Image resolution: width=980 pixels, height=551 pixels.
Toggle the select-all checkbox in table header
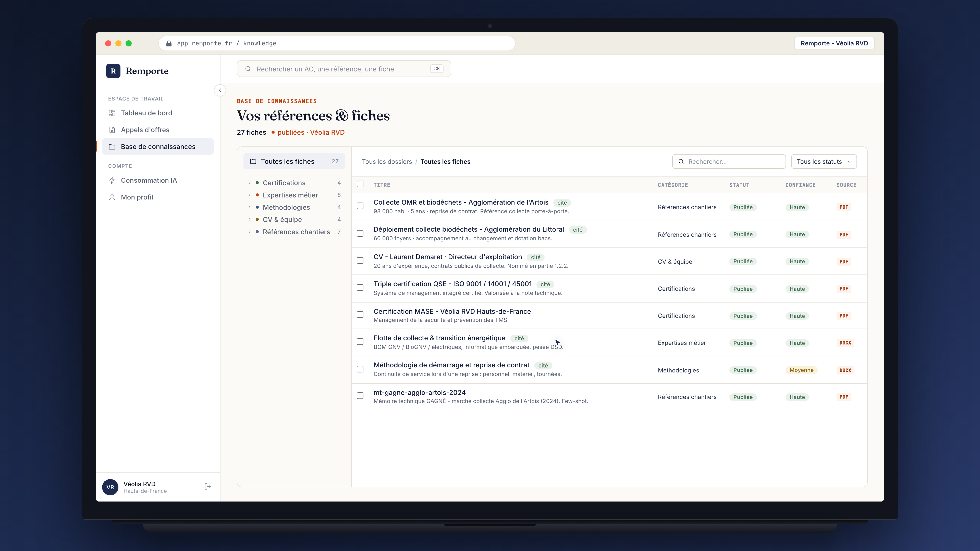click(x=360, y=184)
